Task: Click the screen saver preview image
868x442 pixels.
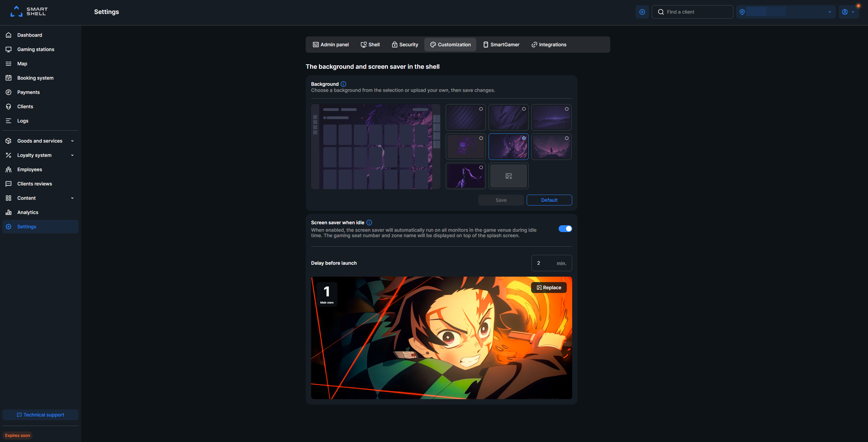Action: pyautogui.click(x=441, y=338)
